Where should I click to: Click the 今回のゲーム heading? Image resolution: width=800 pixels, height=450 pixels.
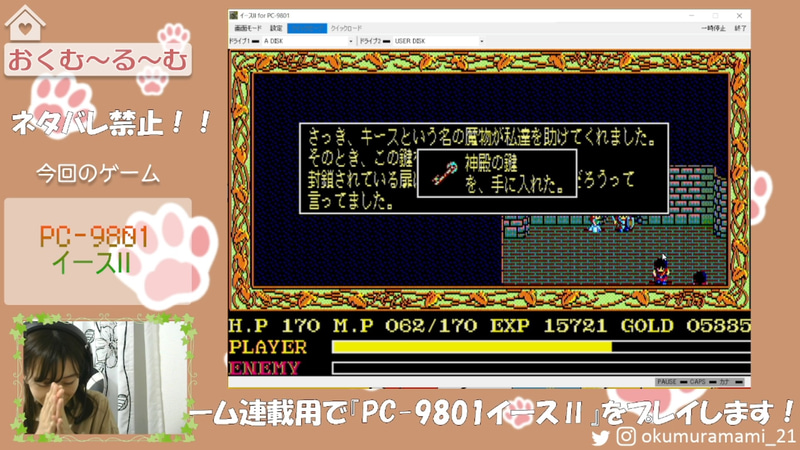pos(98,174)
